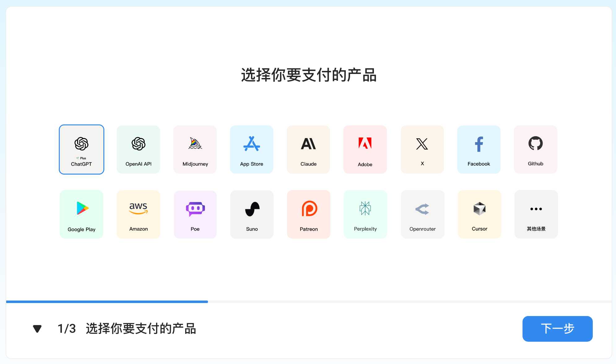616x364 pixels.
Task: Click Suno music product tab
Action: pos(251,214)
